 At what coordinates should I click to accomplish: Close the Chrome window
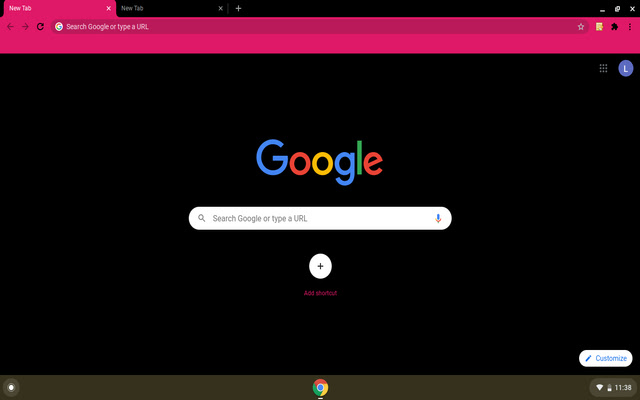pyautogui.click(x=632, y=9)
